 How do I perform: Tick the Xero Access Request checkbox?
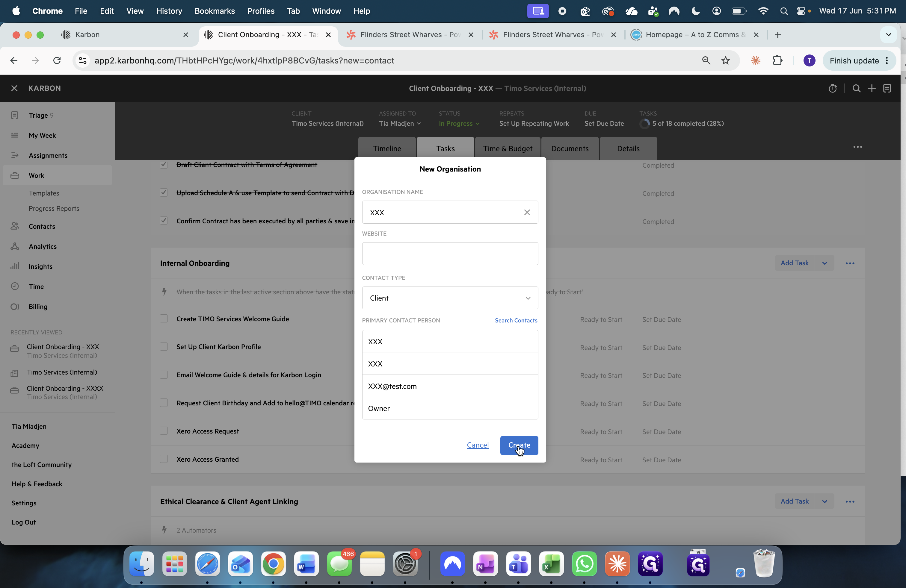pos(164,431)
